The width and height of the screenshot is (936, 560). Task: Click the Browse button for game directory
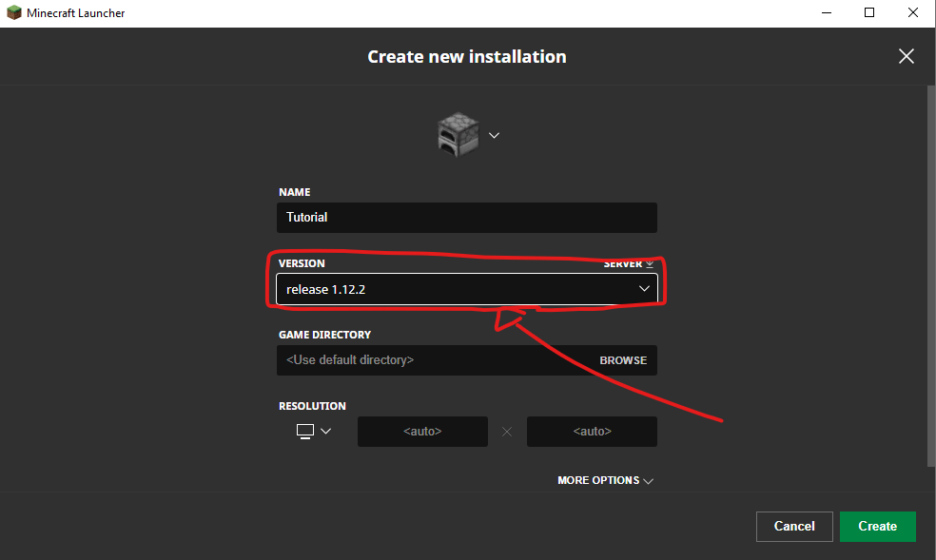[x=623, y=360]
